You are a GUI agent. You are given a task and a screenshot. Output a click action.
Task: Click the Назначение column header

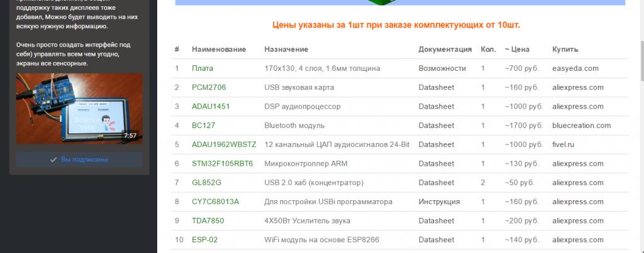pyautogui.click(x=286, y=49)
